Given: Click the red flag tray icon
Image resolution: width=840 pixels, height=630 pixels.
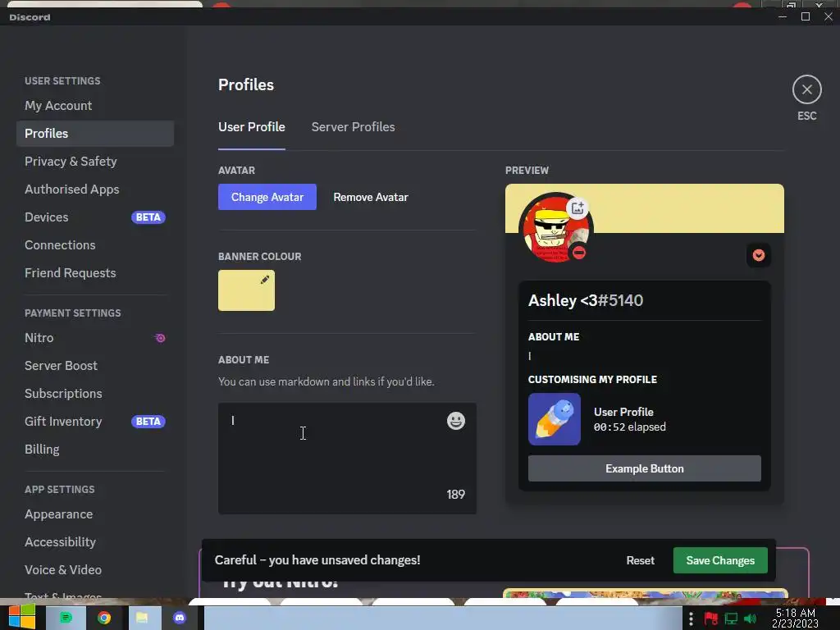Looking at the screenshot, I should tap(710, 619).
